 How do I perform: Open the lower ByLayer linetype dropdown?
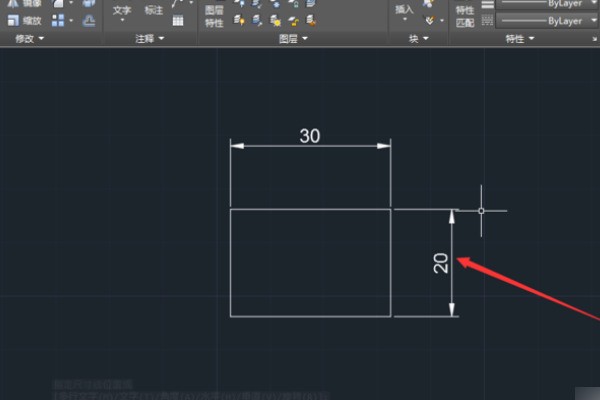point(546,19)
